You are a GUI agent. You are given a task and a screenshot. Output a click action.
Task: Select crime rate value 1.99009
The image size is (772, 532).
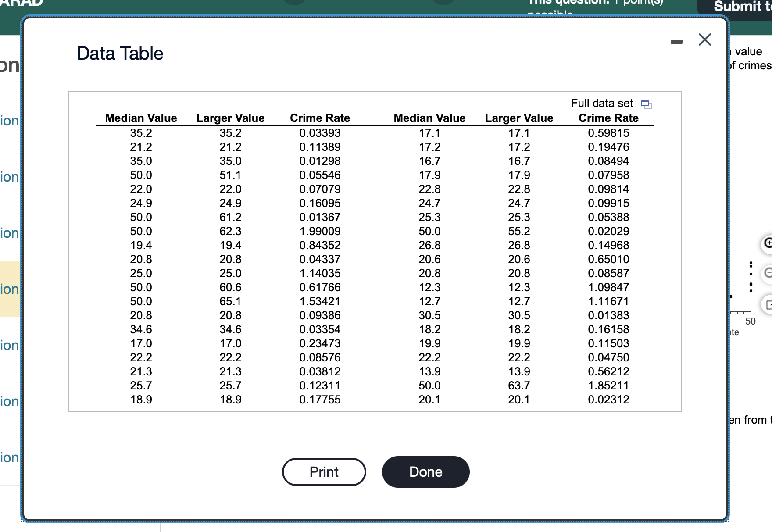pos(320,231)
